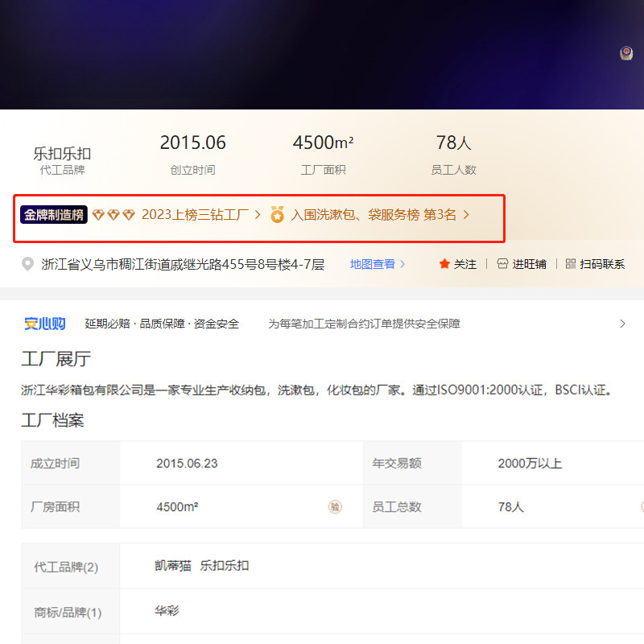Click the 安心购 logo
Viewport: 644px width, 644px height.
coord(44,324)
